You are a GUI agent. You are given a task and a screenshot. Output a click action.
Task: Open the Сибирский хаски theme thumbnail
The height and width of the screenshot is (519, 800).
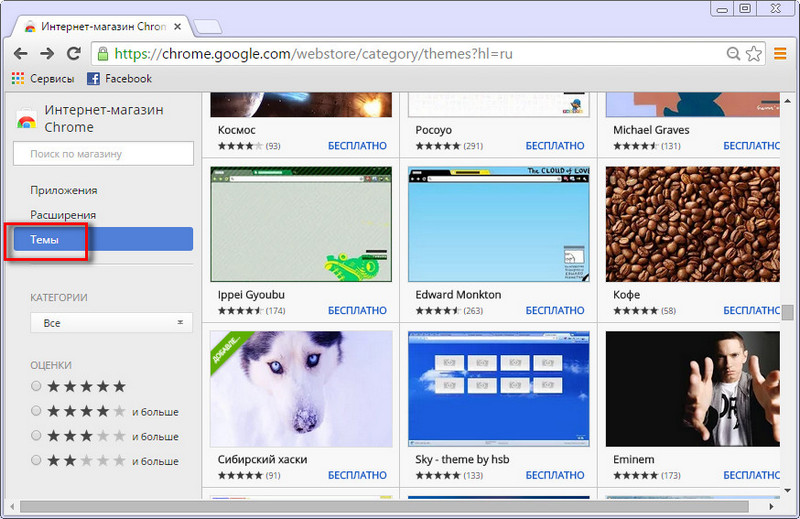301,389
